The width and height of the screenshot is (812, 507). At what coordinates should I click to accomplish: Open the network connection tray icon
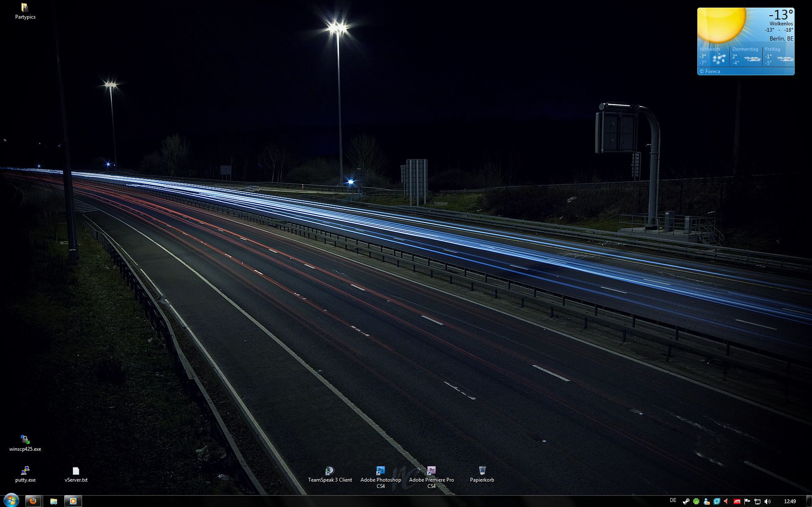pyautogui.click(x=757, y=502)
